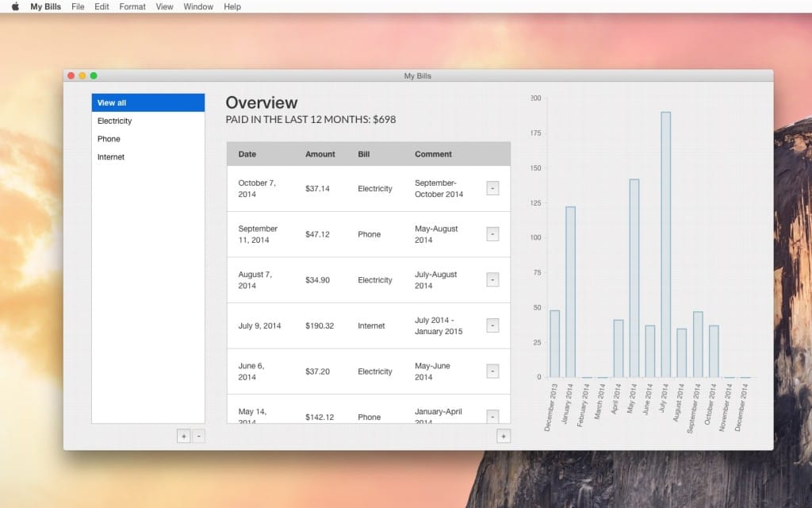This screenshot has height=508, width=812.
Task: Click the $142.12 amount cell
Action: coord(320,417)
